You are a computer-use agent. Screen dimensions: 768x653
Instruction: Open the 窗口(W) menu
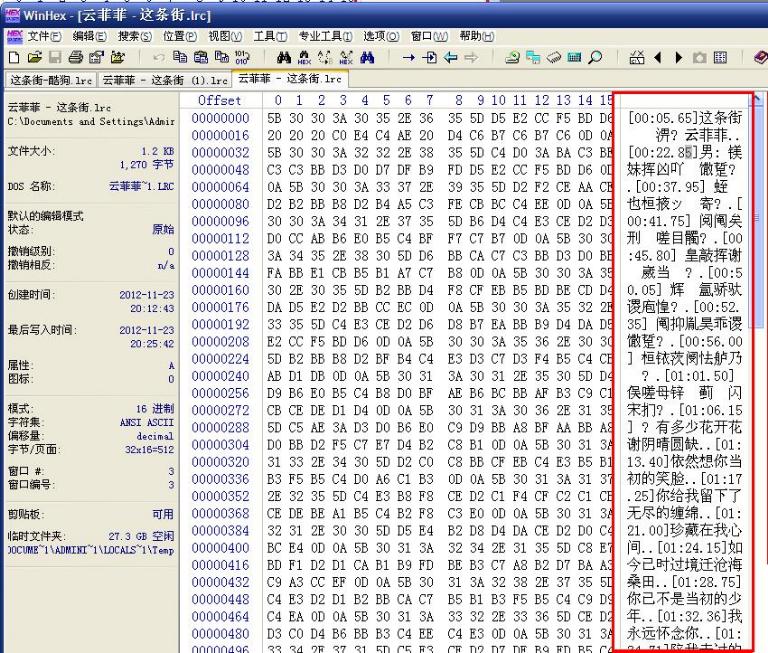pyautogui.click(x=429, y=36)
